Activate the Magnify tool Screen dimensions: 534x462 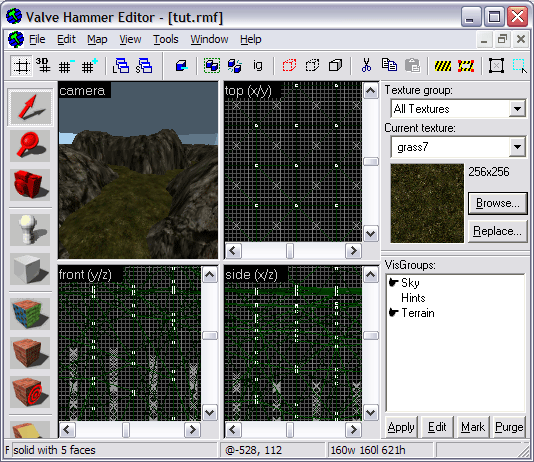click(30, 145)
